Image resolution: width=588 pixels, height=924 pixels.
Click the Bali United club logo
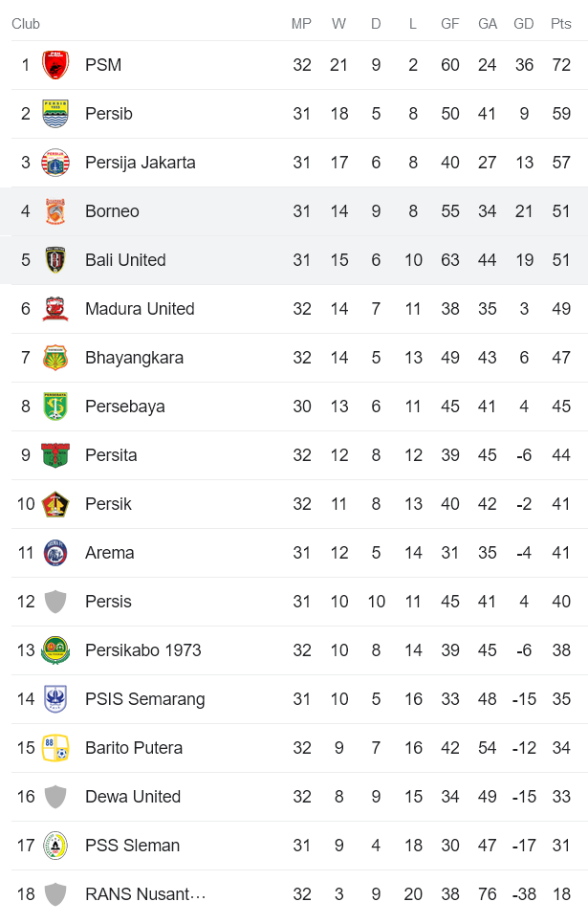pos(55,260)
